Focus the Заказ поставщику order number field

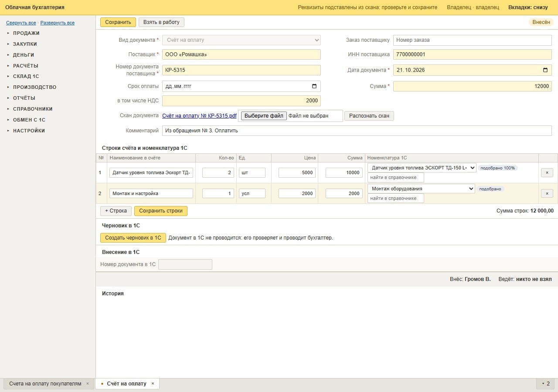pos(473,40)
